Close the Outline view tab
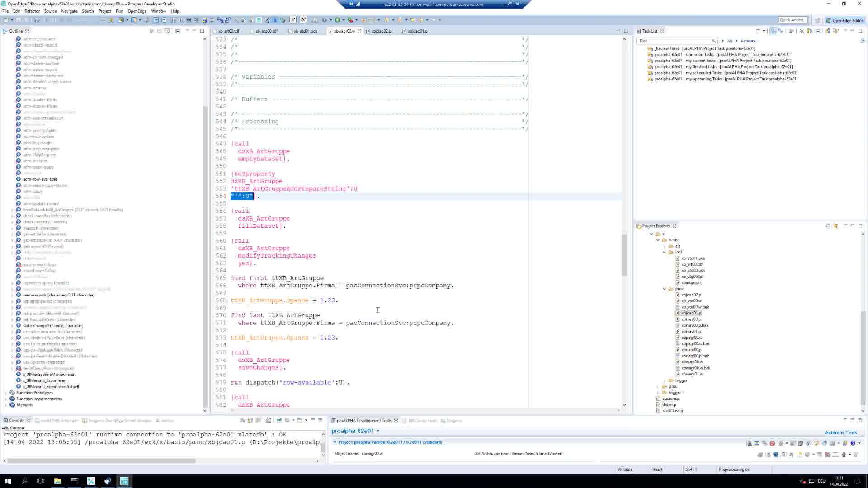 27,31
